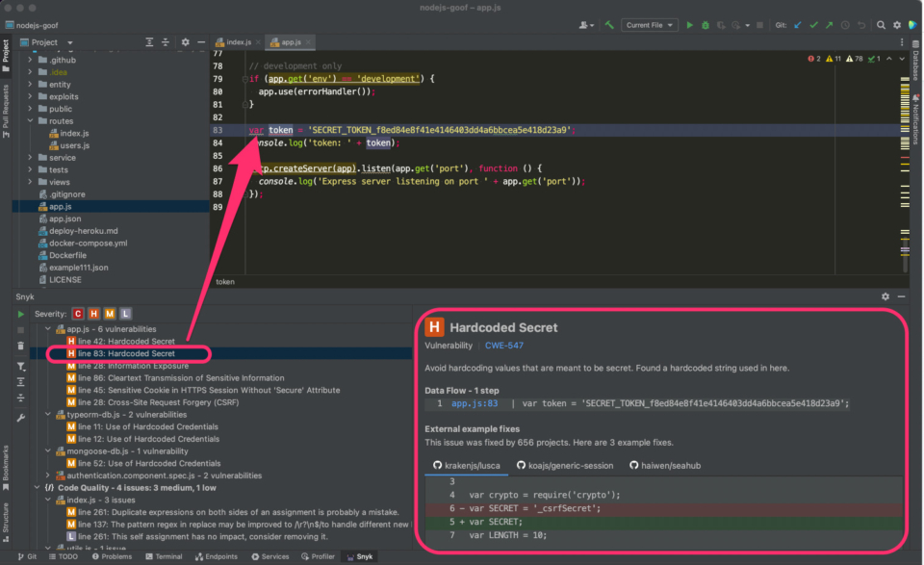Go to next highlighted error arrow
This screenshot has width=924, height=565.
(x=902, y=59)
